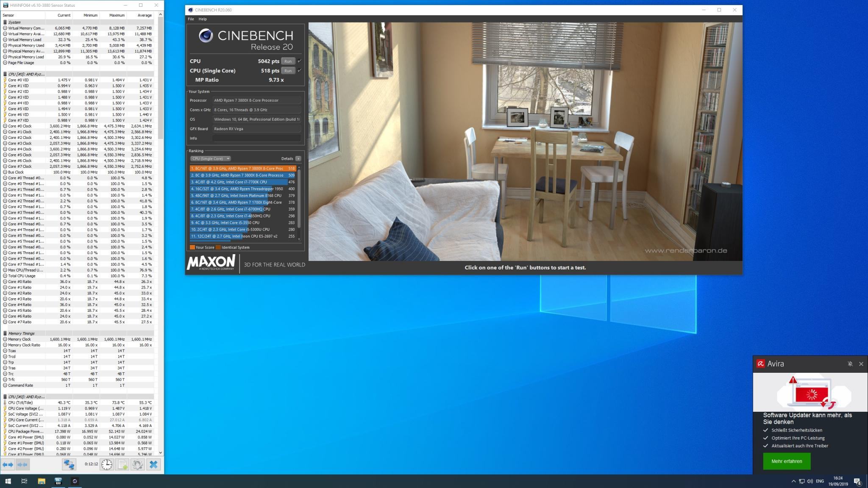Click the expand columns arrows icon in HWiNFO
The image size is (868, 488).
(8, 464)
